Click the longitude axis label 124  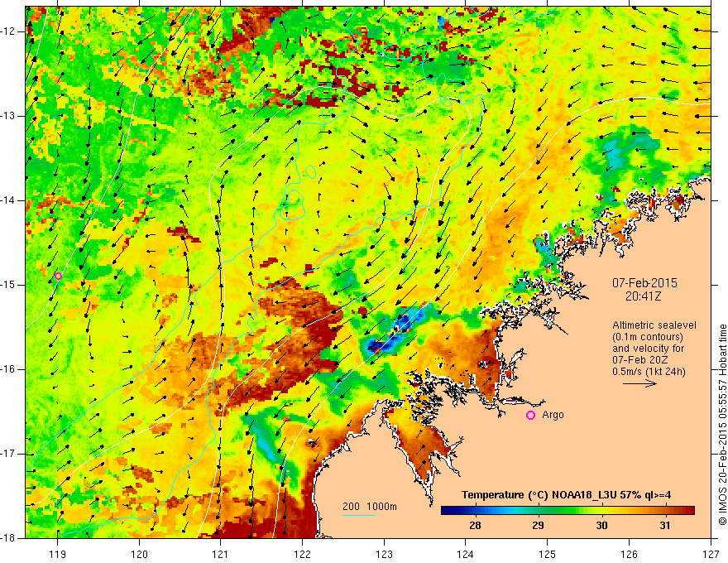[x=466, y=554]
